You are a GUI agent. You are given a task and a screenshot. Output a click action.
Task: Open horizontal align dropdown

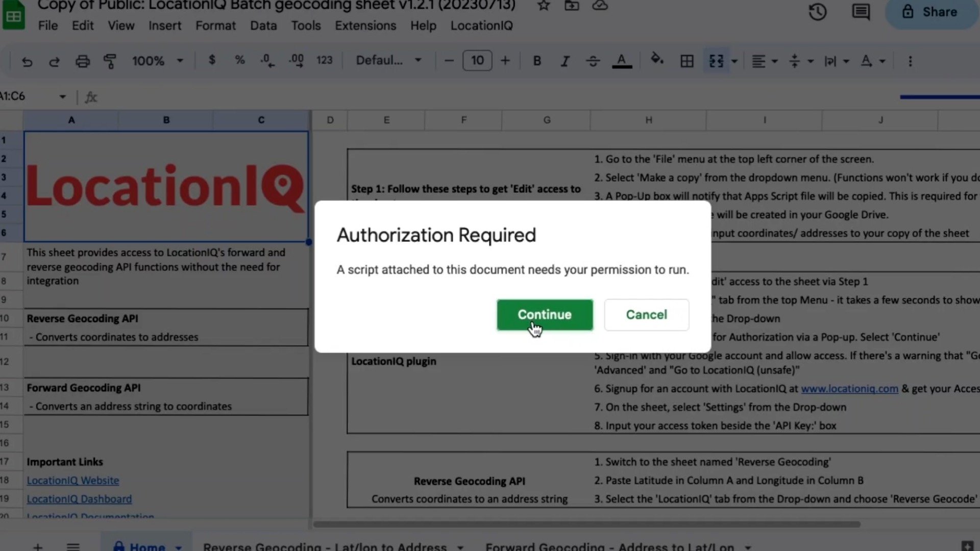coord(764,61)
